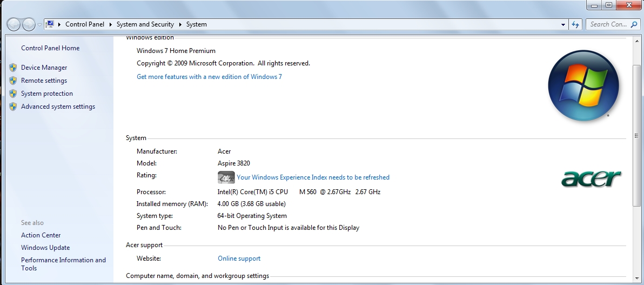This screenshot has height=285, width=644.
Task: Click the Back navigation arrow button
Action: click(x=14, y=24)
